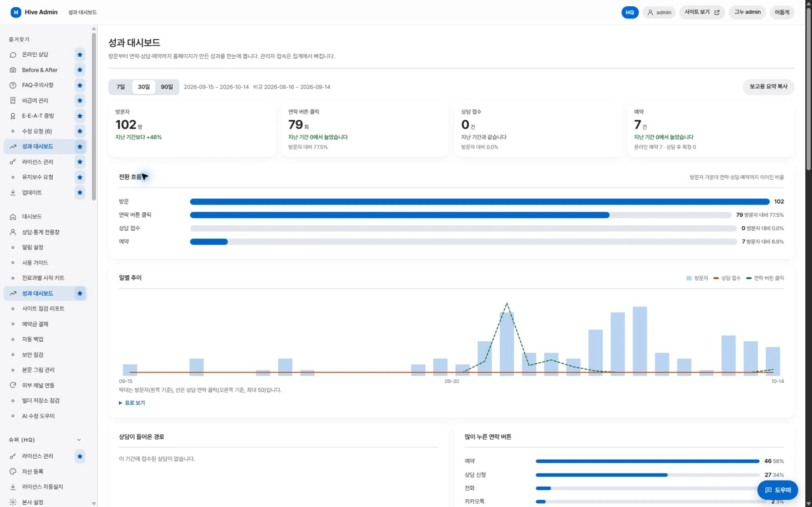The image size is (812, 507).
Task: Select the 7일 period tab
Action: pos(120,87)
